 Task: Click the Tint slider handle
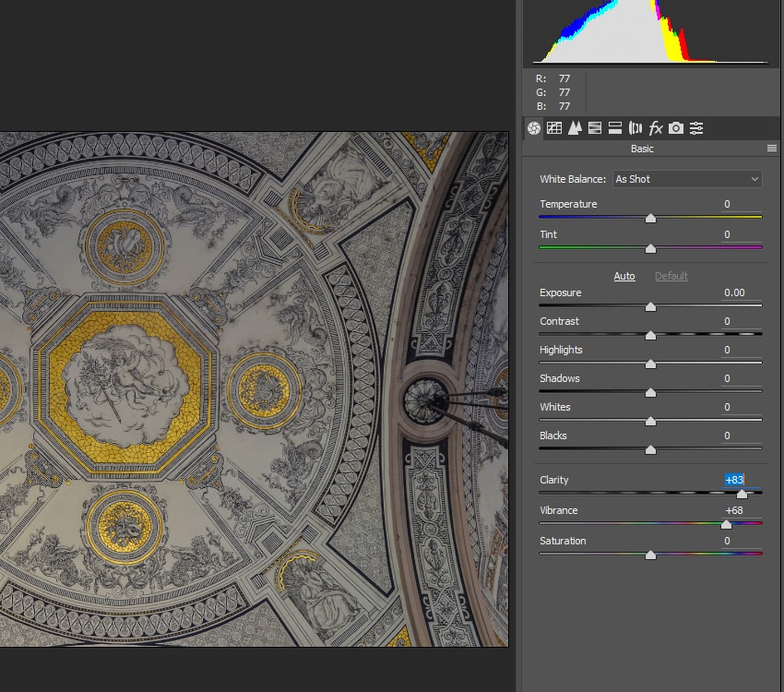click(650, 248)
